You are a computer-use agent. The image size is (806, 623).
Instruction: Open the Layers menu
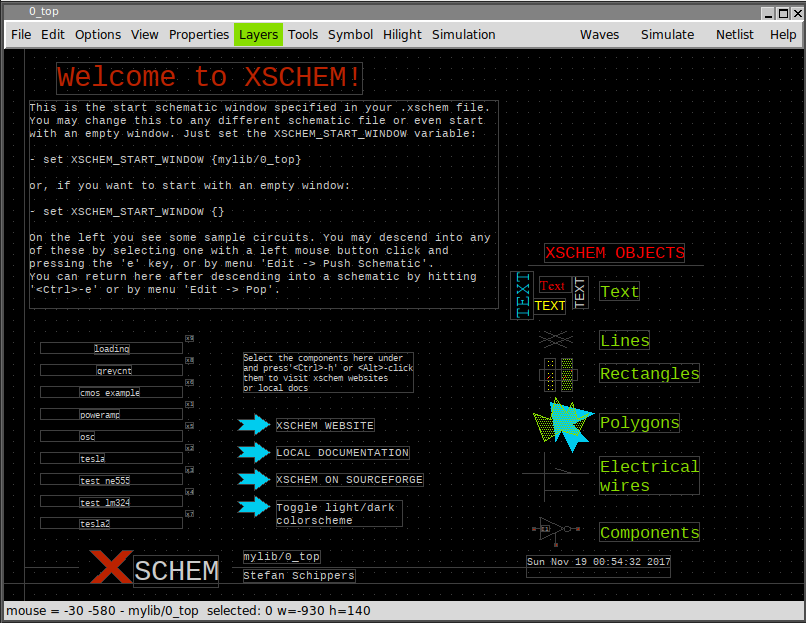coord(258,34)
